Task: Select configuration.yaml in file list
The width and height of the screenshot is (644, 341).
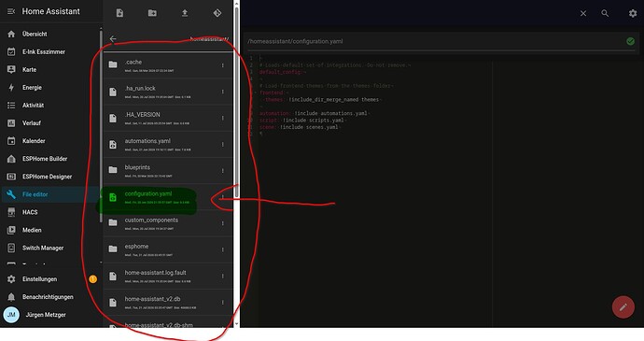Action: click(168, 197)
